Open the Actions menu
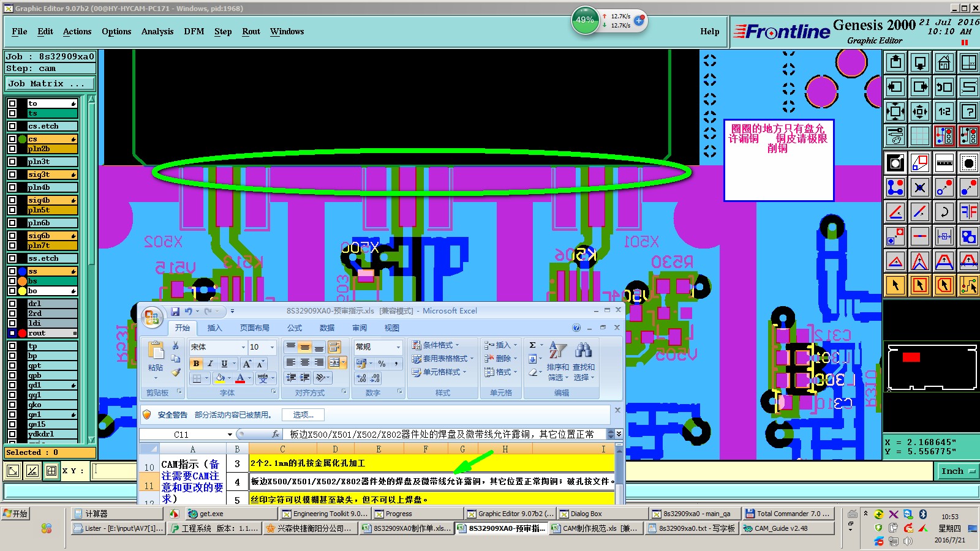 [x=77, y=31]
